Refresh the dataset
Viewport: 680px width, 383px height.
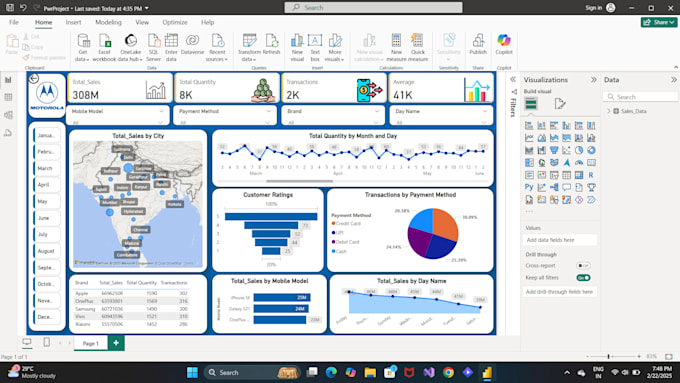(x=271, y=45)
